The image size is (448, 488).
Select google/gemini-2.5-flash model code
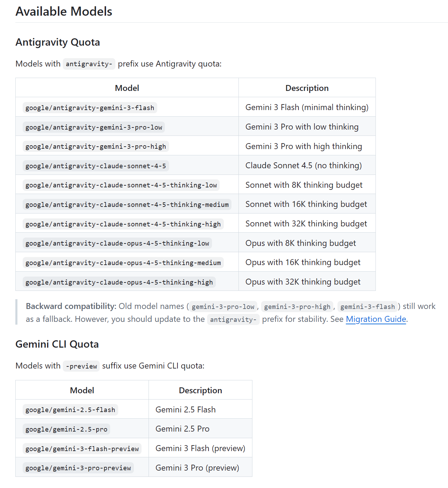coord(70,410)
